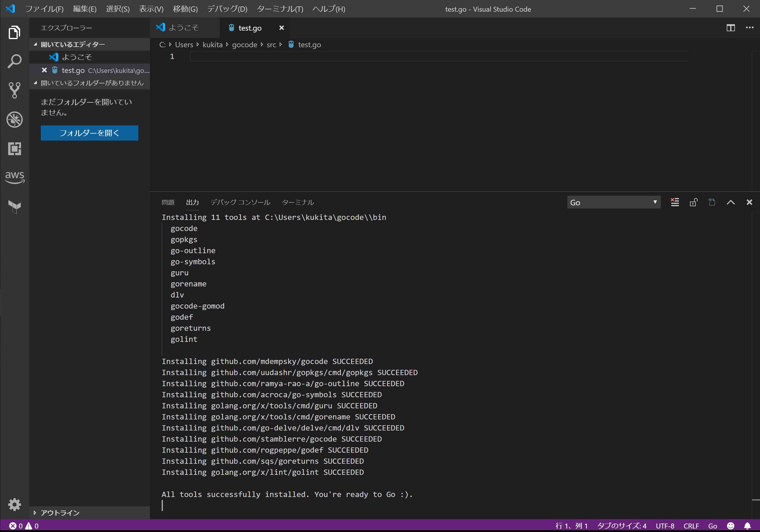Open the Debug view icon

click(x=14, y=119)
